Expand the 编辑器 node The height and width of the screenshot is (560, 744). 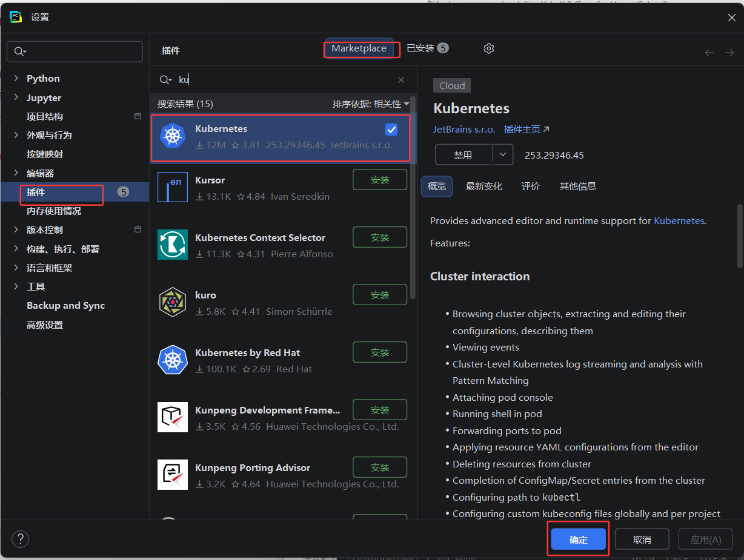[16, 173]
